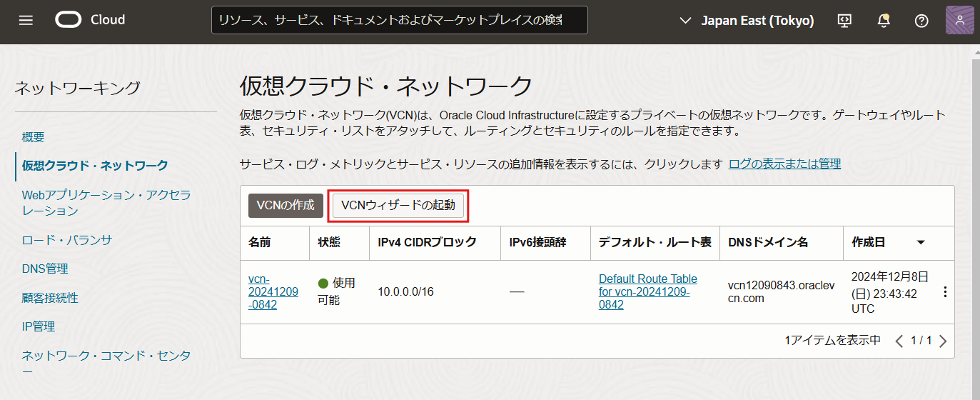Launch VCNウィザードの起動 button
This screenshot has height=400, width=980.
coord(398,205)
